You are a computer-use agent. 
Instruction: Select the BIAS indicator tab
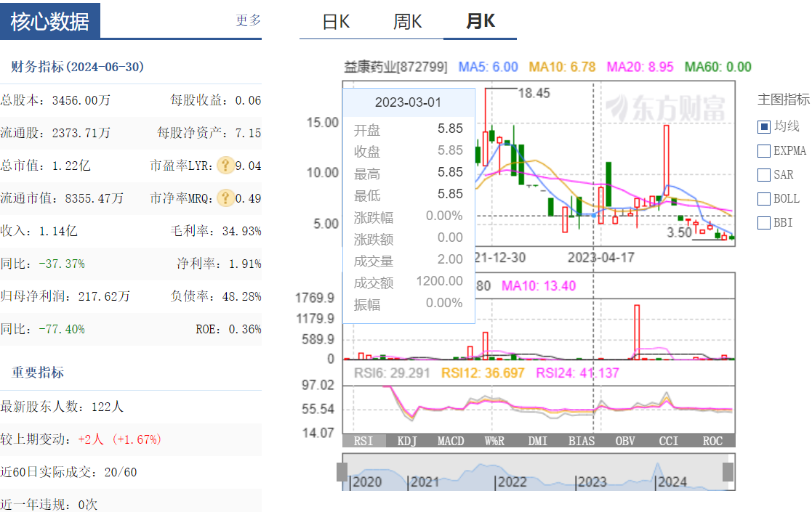click(582, 441)
